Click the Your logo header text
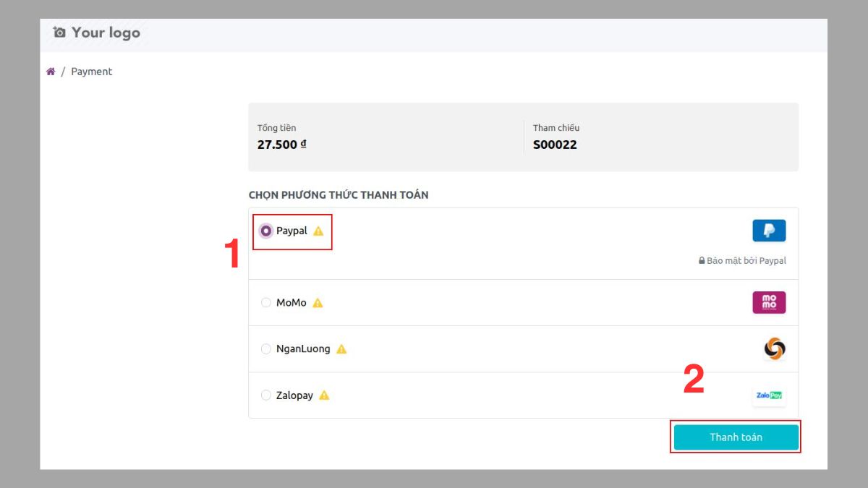Image resolution: width=868 pixels, height=488 pixels. pyautogui.click(x=105, y=32)
